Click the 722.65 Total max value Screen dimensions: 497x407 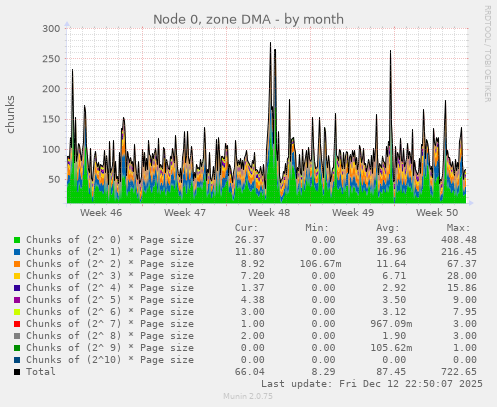[459, 372]
